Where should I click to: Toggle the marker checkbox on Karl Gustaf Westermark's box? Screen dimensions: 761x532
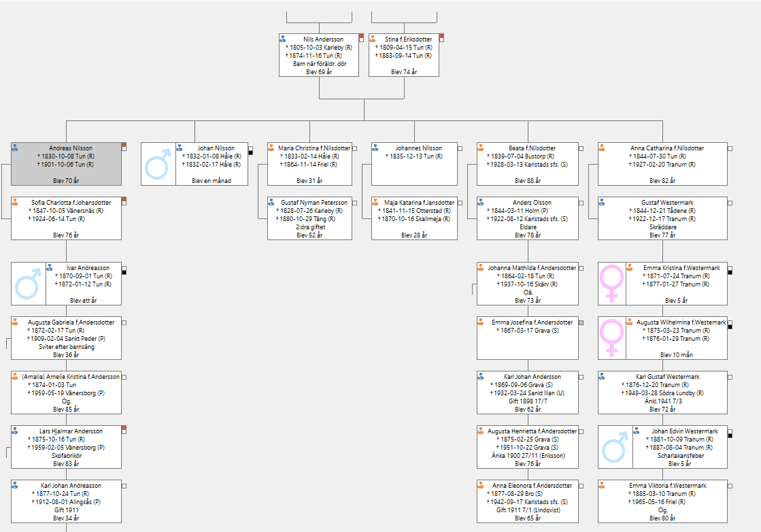(x=730, y=377)
